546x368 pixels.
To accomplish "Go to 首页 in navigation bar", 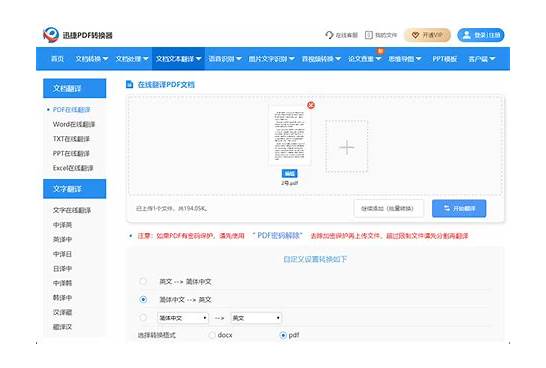I will (x=57, y=59).
